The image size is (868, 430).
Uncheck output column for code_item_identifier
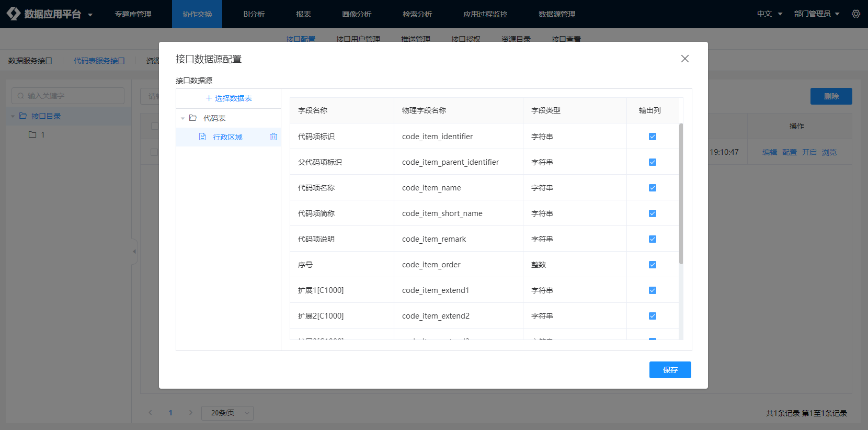pyautogui.click(x=652, y=137)
